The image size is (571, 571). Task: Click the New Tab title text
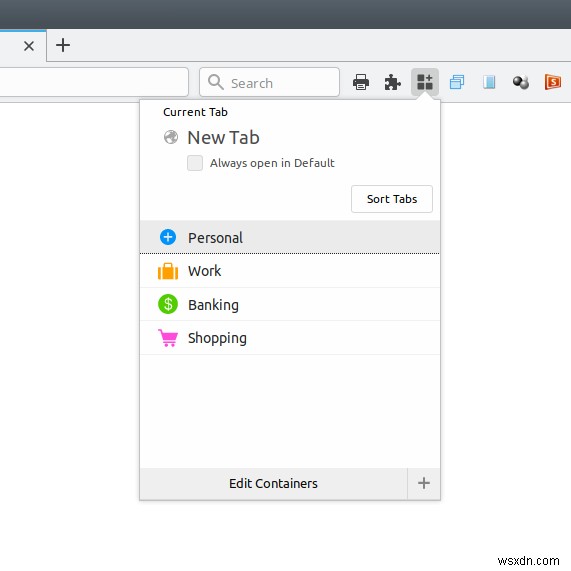pos(223,138)
